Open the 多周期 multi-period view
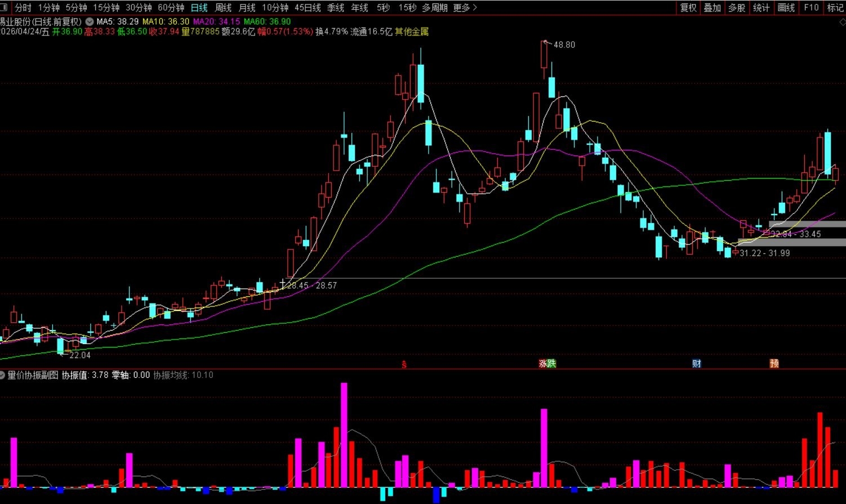 [435, 7]
